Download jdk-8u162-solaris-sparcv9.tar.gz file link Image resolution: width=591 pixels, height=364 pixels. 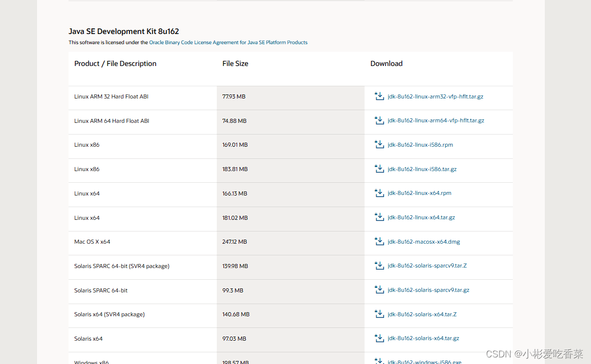[428, 290]
